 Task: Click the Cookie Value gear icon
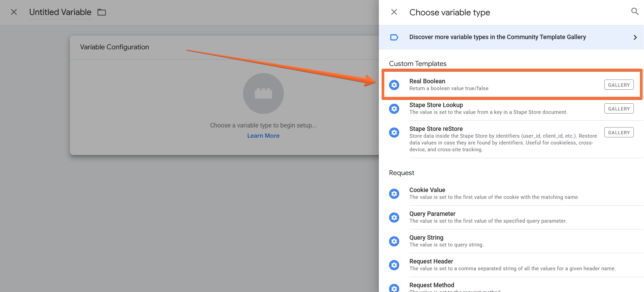[x=394, y=194]
